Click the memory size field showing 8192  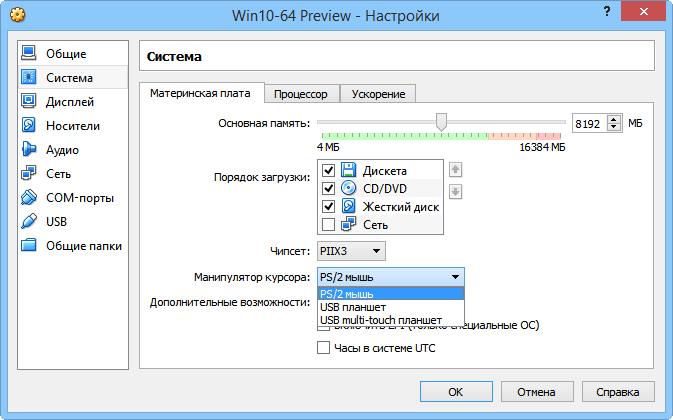click(x=588, y=124)
